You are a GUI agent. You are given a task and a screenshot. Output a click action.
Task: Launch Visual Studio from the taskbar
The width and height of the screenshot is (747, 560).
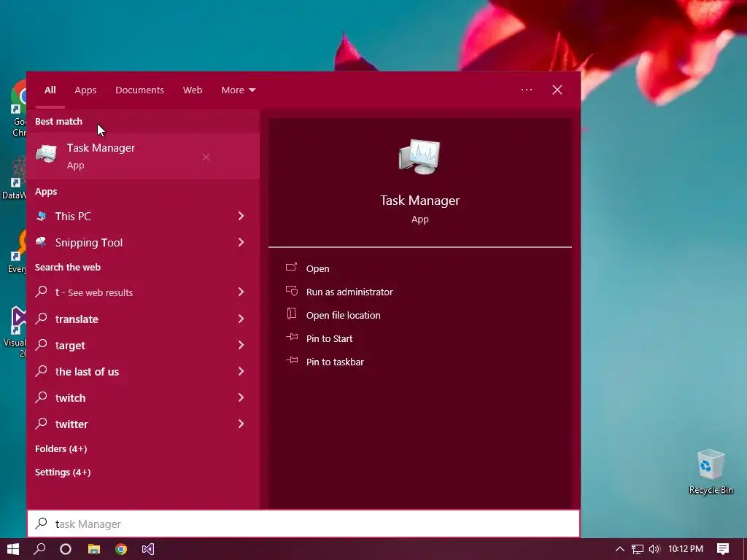[147, 549]
